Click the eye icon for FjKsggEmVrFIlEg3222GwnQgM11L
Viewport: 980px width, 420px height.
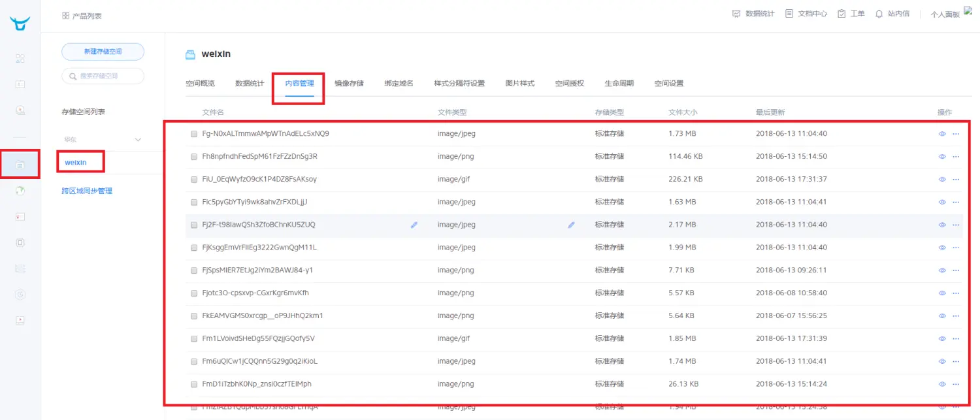(942, 248)
